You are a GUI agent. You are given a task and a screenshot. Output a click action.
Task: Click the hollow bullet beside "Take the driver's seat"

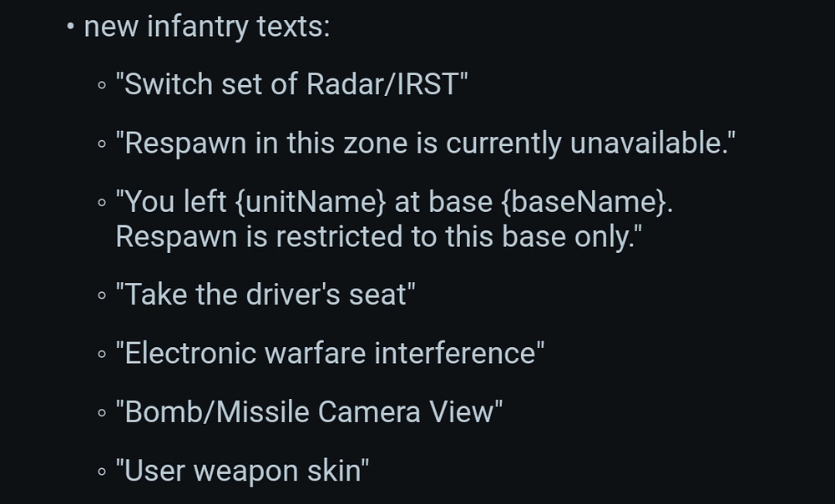pos(102,295)
